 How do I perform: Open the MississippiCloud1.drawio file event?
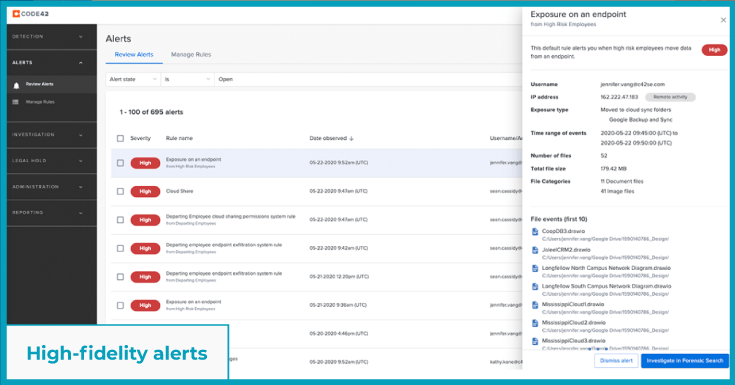[x=573, y=304]
